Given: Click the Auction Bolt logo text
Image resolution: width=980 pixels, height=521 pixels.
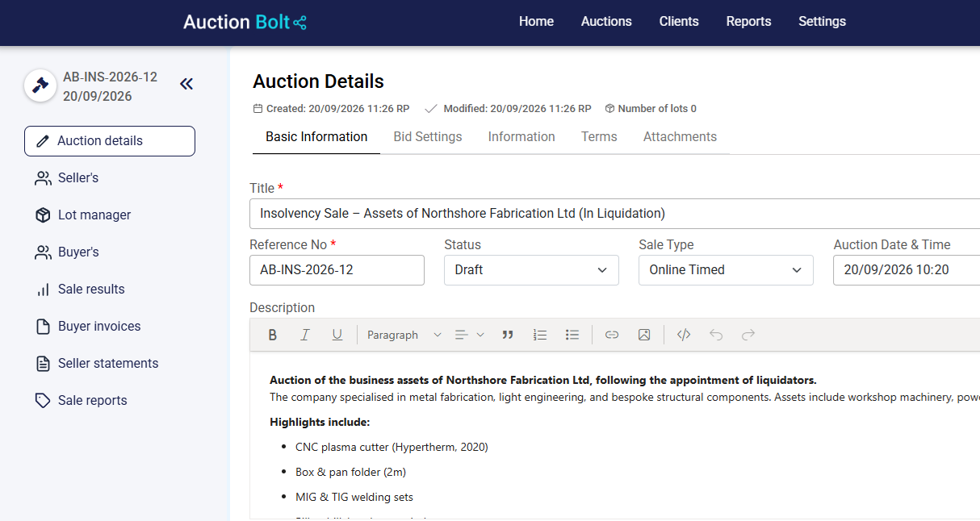Looking at the screenshot, I should coord(237,22).
